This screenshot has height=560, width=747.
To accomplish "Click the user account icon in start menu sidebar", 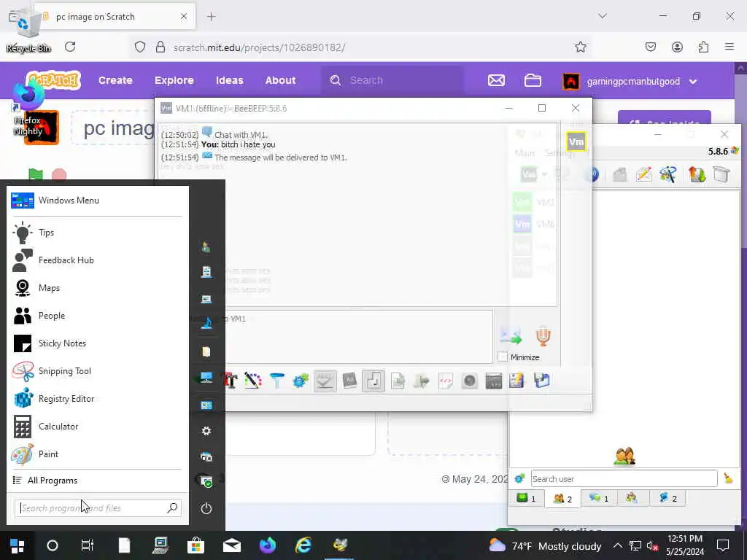I will pos(206,246).
